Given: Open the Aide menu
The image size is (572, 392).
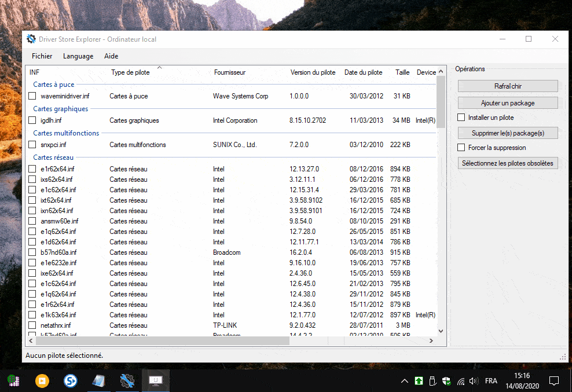Looking at the screenshot, I should pyautogui.click(x=111, y=56).
